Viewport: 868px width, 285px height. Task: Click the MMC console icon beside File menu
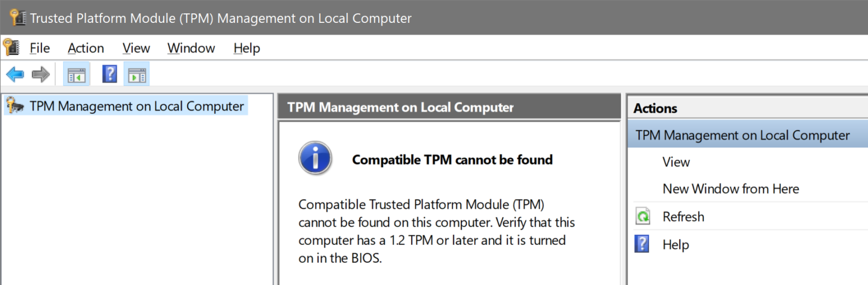tap(11, 48)
